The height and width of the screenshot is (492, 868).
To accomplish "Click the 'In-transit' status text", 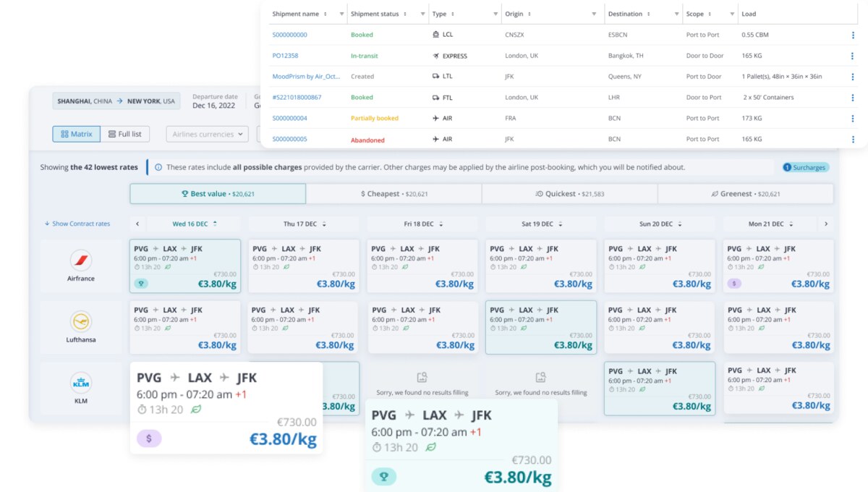I will click(365, 56).
